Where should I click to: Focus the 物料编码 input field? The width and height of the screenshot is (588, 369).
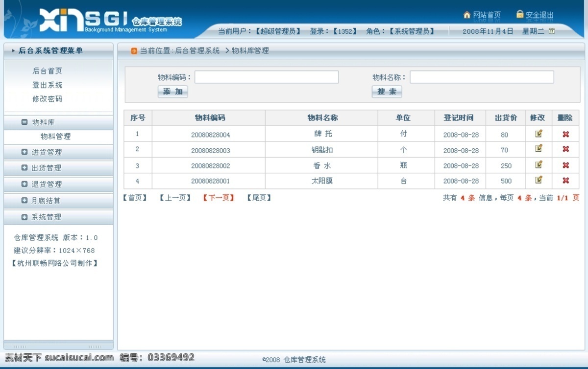[x=267, y=77]
